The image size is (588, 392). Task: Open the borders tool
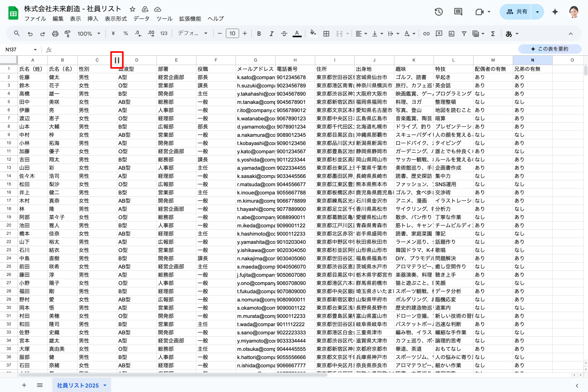326,34
